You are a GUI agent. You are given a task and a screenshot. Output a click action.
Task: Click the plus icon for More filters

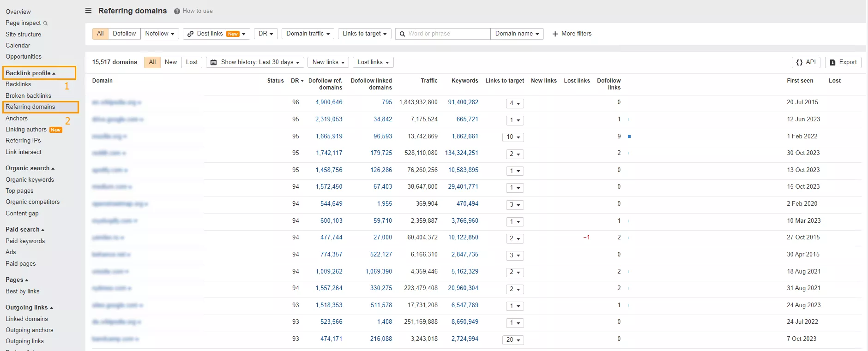click(555, 34)
